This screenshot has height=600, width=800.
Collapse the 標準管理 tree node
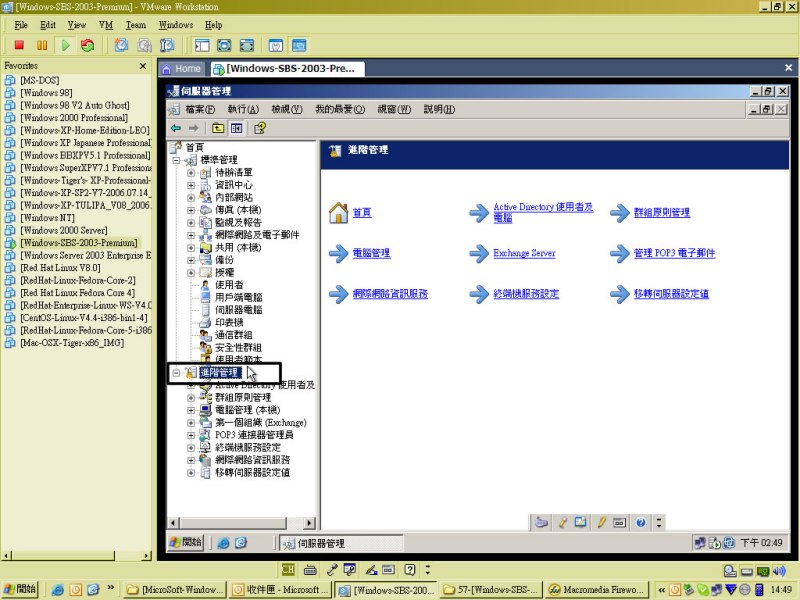pos(176,160)
